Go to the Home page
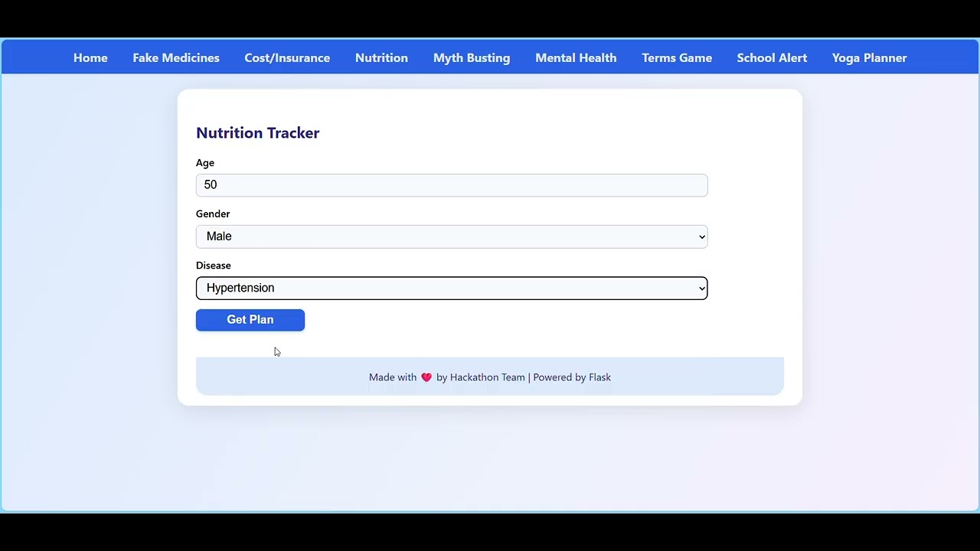The image size is (980, 551). pos(90,58)
